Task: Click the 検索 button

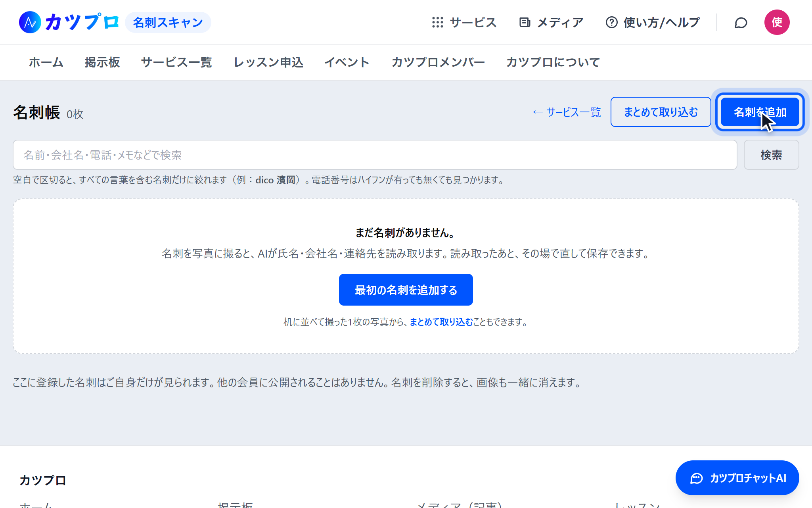Action: coord(771,155)
